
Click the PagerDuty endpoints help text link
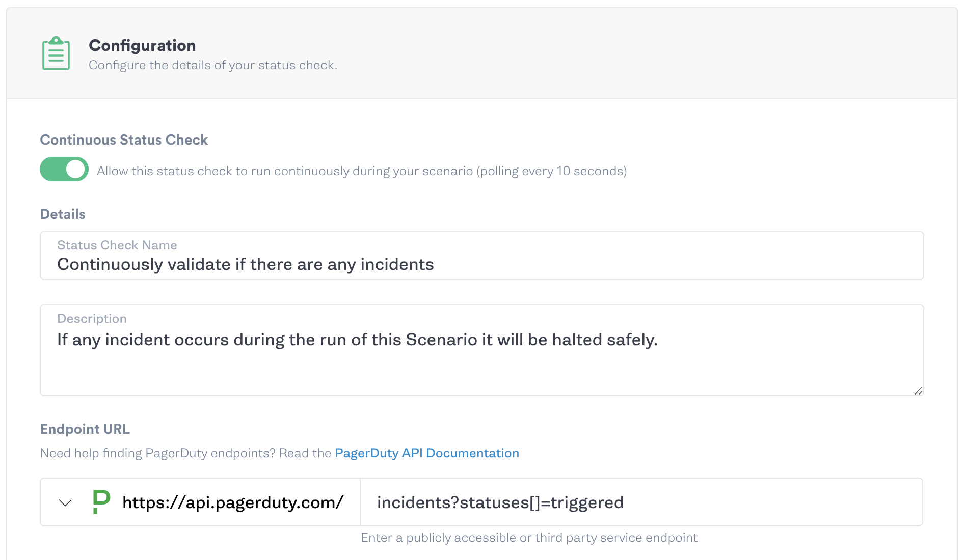[426, 453]
